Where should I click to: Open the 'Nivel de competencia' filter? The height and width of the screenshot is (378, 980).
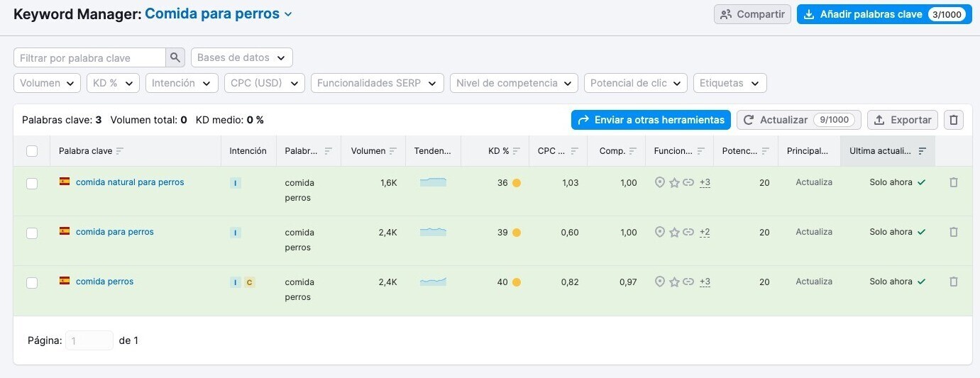(514, 83)
